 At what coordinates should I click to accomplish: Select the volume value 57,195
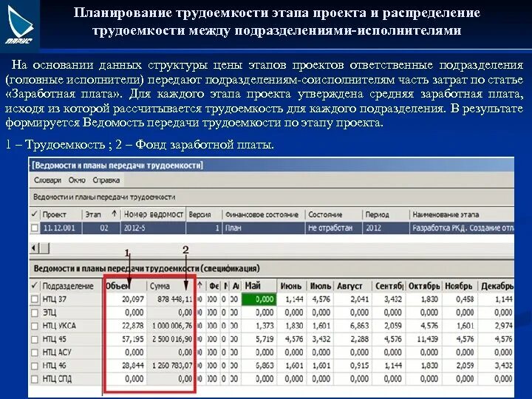click(133, 339)
